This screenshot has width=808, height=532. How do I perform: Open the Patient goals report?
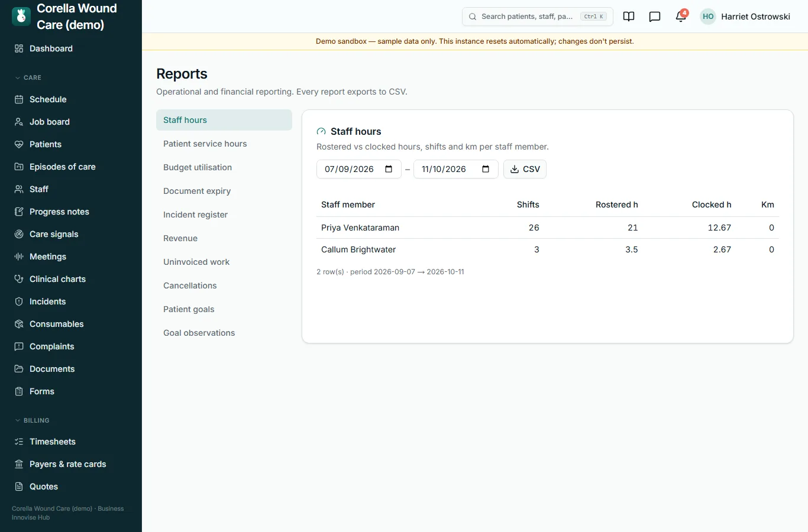click(224, 309)
